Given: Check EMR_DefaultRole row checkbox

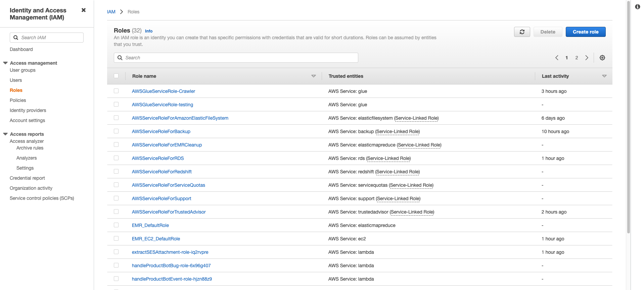Looking at the screenshot, I should point(116,225).
